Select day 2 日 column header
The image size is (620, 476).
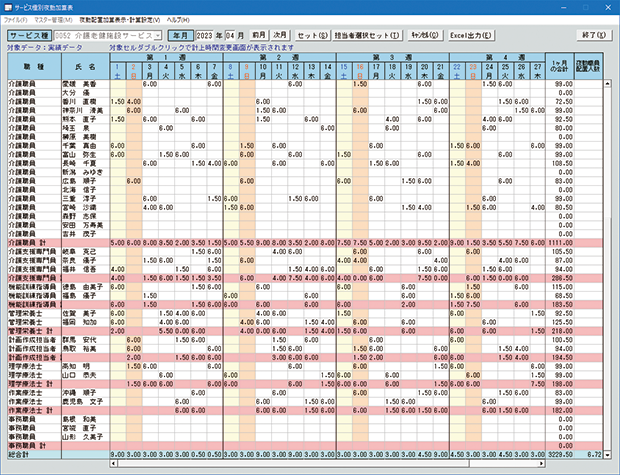pyautogui.click(x=134, y=71)
